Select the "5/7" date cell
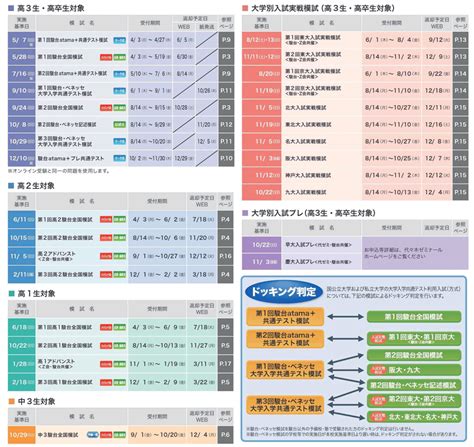Image resolution: width=474 pixels, height=447 pixels. click(x=21, y=40)
